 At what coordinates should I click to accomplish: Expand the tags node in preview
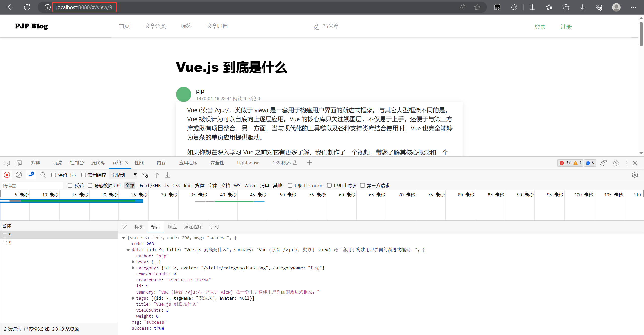[x=133, y=298]
